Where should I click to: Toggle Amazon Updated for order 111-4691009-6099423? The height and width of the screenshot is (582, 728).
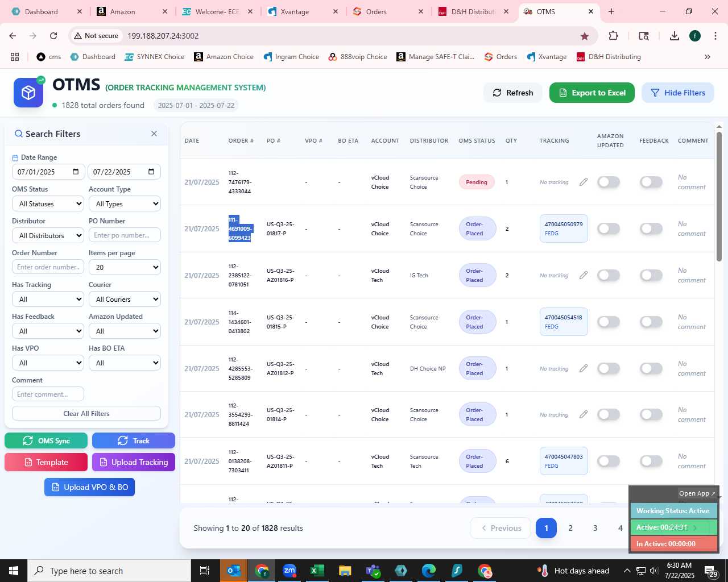tap(608, 228)
